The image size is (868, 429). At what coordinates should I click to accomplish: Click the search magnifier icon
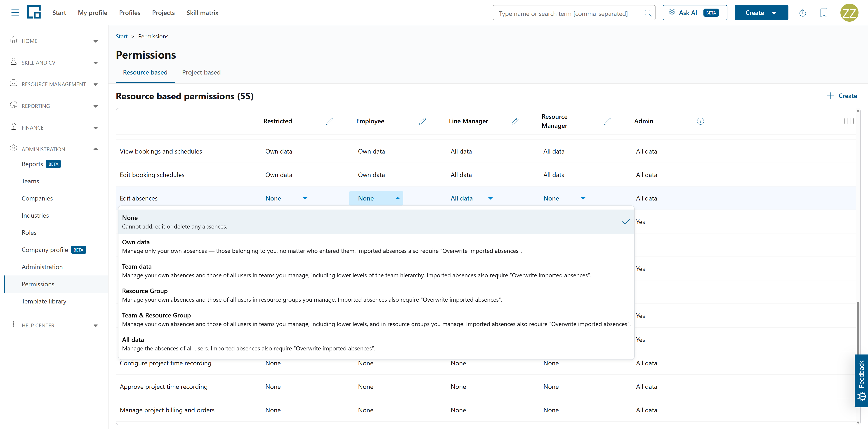coord(648,13)
